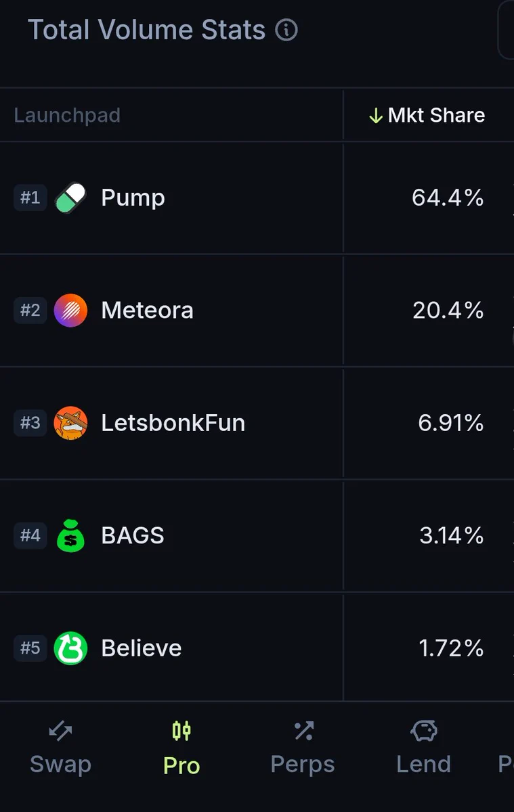This screenshot has width=514, height=812.
Task: Click the Launchpad column header
Action: (67, 115)
